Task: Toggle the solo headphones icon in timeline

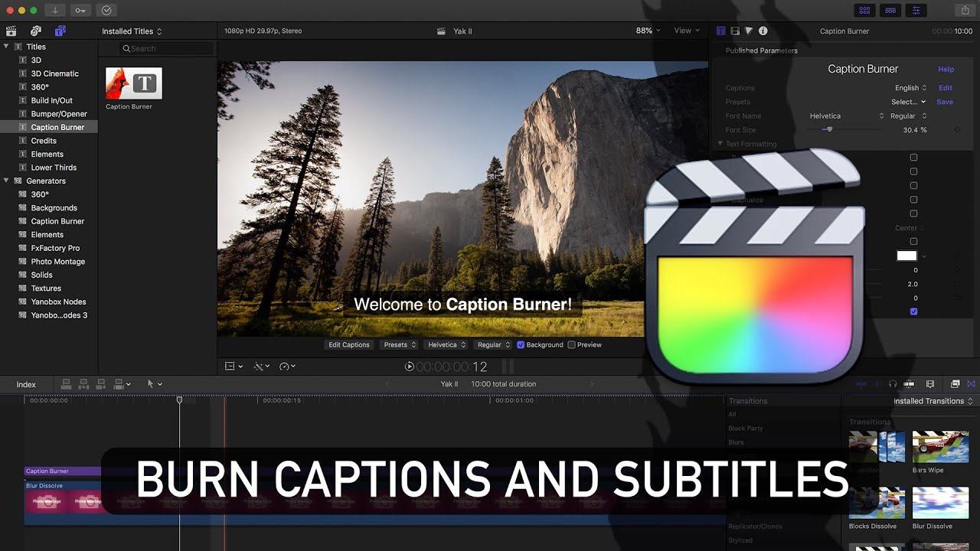Action: tap(893, 384)
